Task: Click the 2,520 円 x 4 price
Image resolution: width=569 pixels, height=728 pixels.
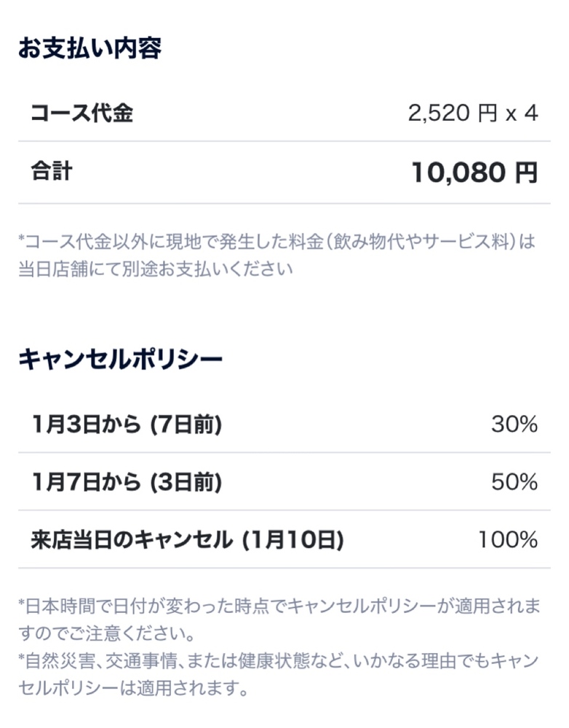Action: (x=472, y=114)
